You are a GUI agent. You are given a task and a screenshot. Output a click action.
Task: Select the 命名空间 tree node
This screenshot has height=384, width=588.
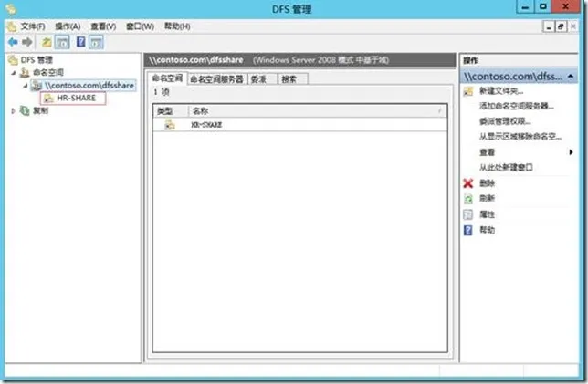coord(47,72)
